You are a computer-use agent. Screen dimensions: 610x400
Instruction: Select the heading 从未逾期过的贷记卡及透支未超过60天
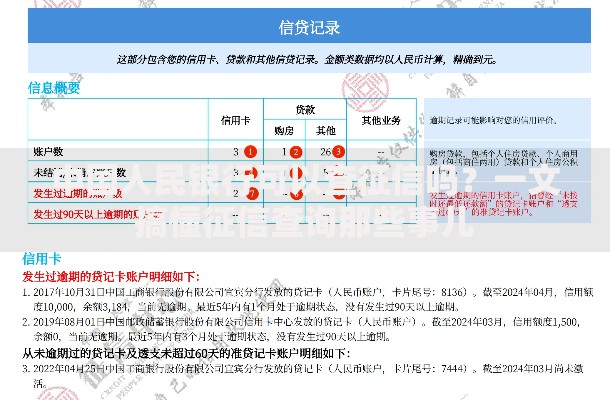[186, 354]
